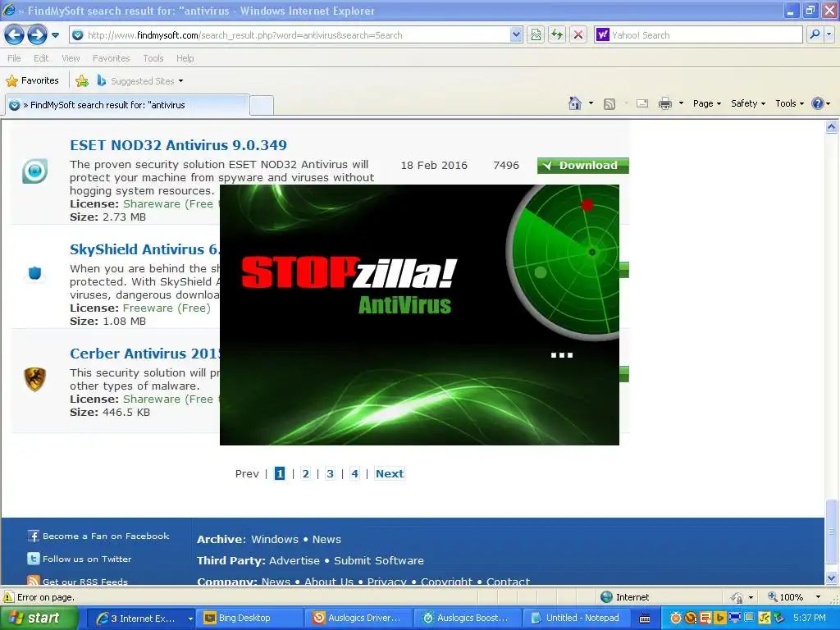The image size is (840, 630).
Task: Open the Edit menu
Action: point(41,58)
